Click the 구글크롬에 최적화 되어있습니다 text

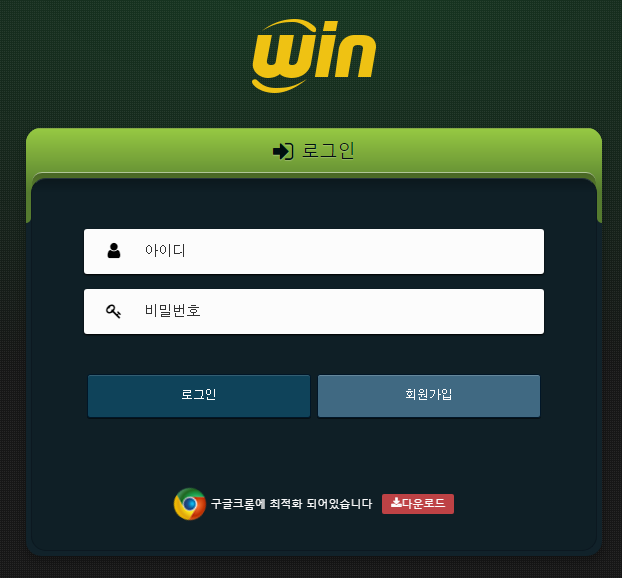tap(292, 504)
